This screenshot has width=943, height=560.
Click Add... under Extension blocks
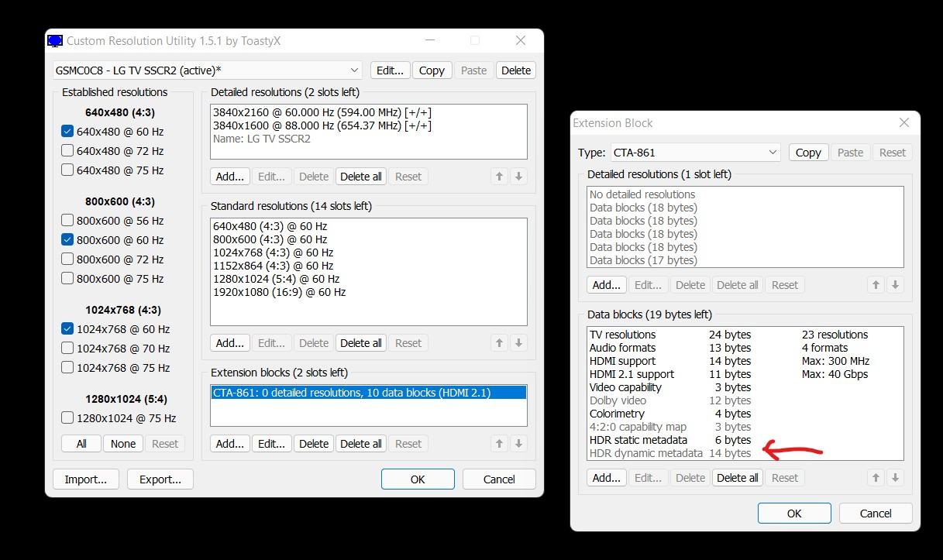pyautogui.click(x=230, y=444)
